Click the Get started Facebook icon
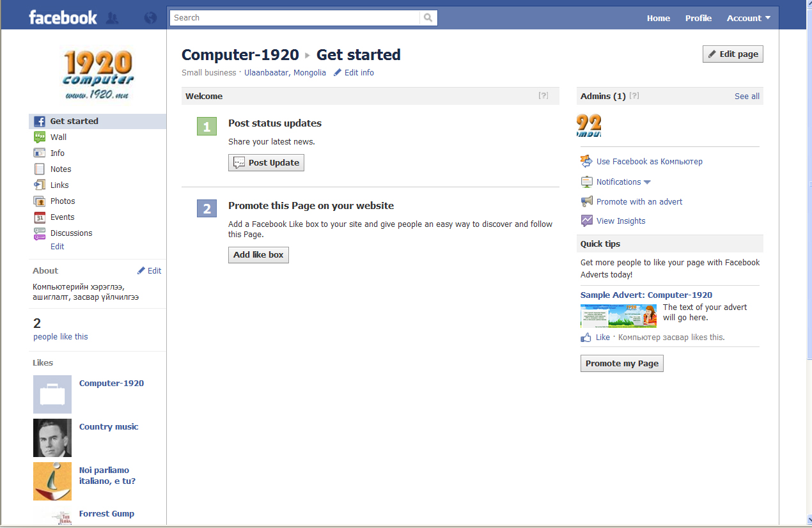812x528 pixels. [x=40, y=121]
